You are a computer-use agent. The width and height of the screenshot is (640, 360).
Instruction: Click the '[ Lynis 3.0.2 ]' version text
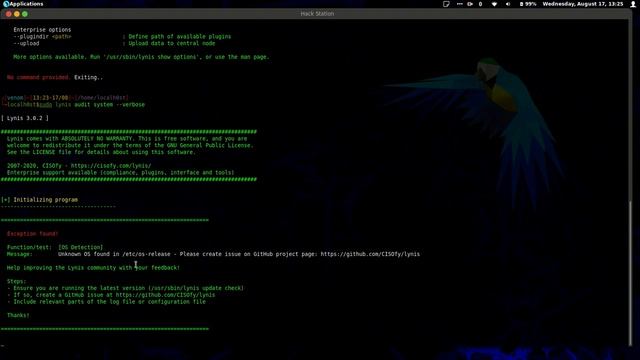24,118
